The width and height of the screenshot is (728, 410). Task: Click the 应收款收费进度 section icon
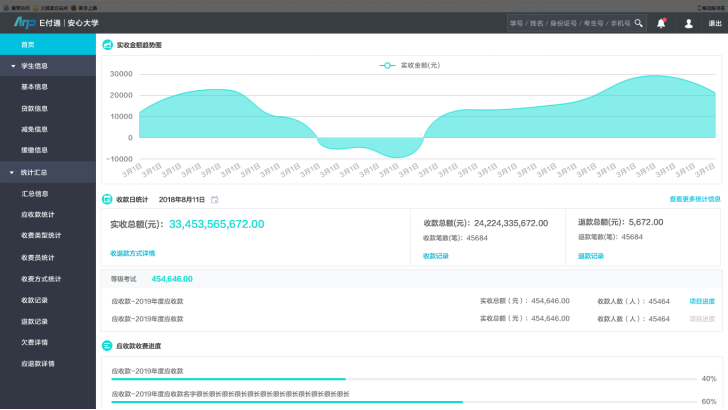coord(107,345)
